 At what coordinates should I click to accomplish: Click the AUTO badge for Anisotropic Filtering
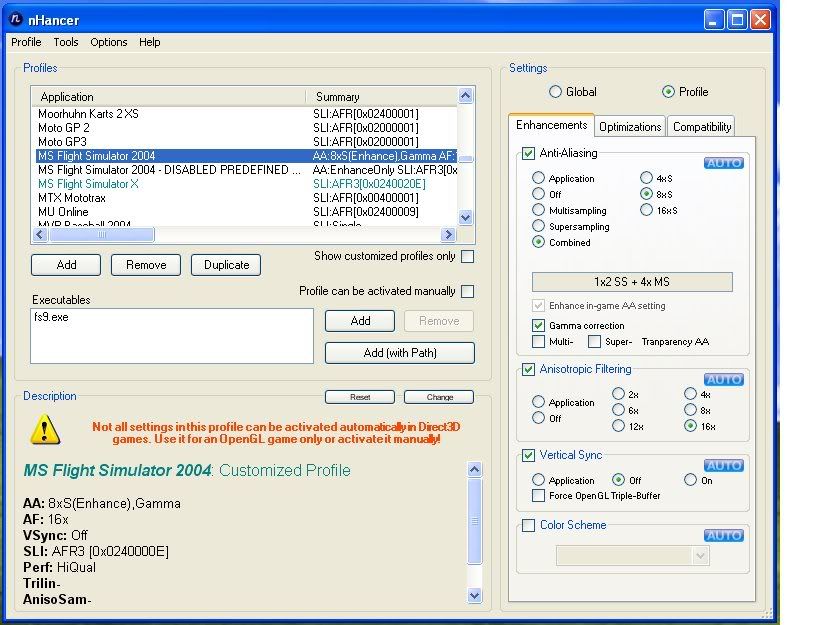pos(724,379)
